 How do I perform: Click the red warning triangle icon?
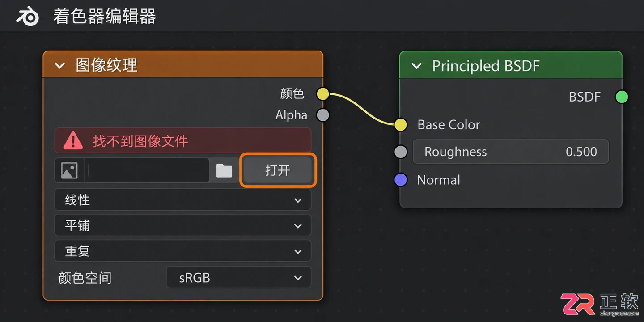[x=72, y=141]
